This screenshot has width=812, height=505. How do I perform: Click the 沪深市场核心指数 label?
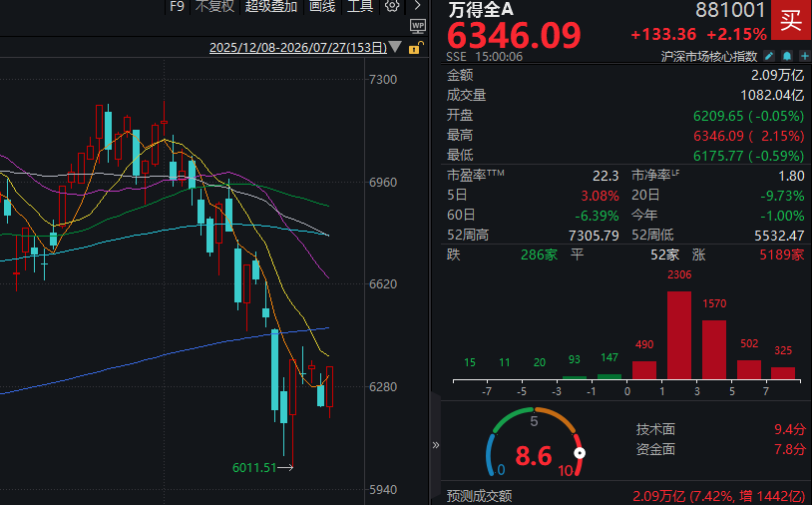tap(709, 56)
